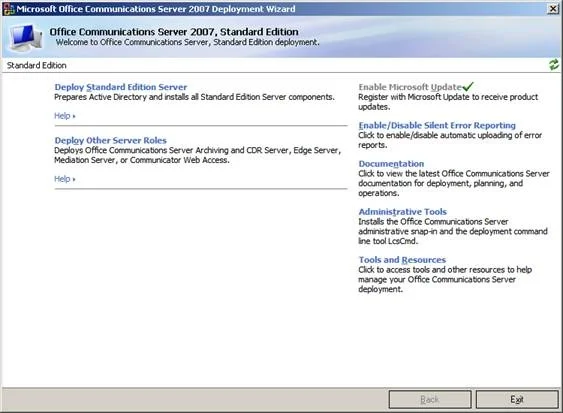
Task: Open Enable/Disable Silent Error Reporting
Action: click(437, 125)
